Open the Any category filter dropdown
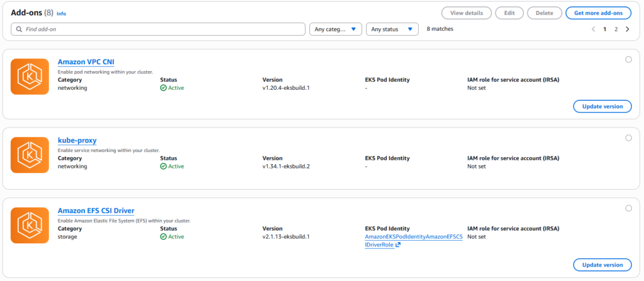 (336, 29)
